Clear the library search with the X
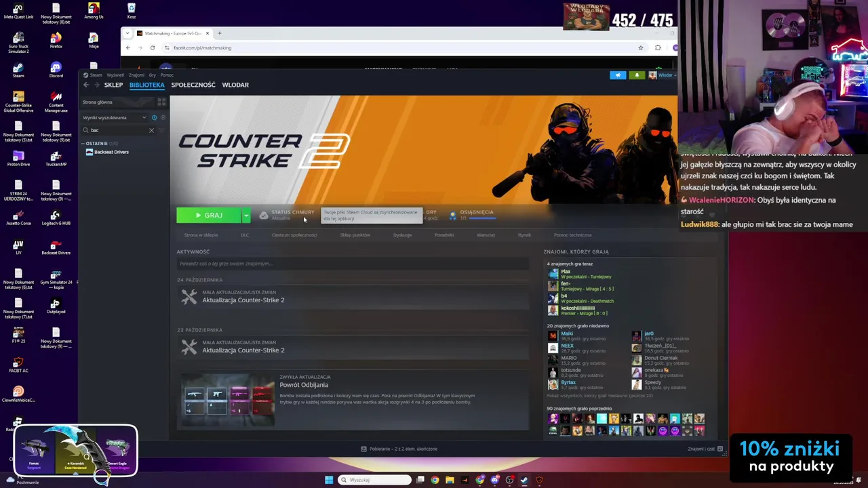The width and height of the screenshot is (868, 488). (151, 130)
